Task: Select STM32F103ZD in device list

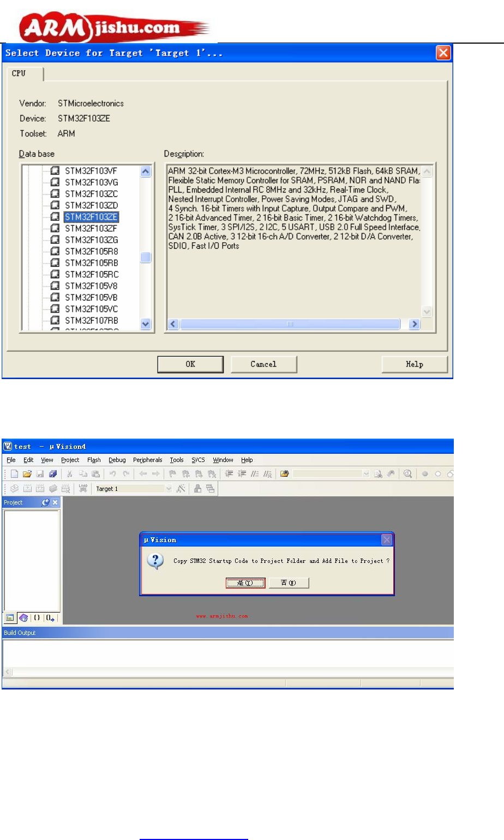Action: [x=91, y=205]
